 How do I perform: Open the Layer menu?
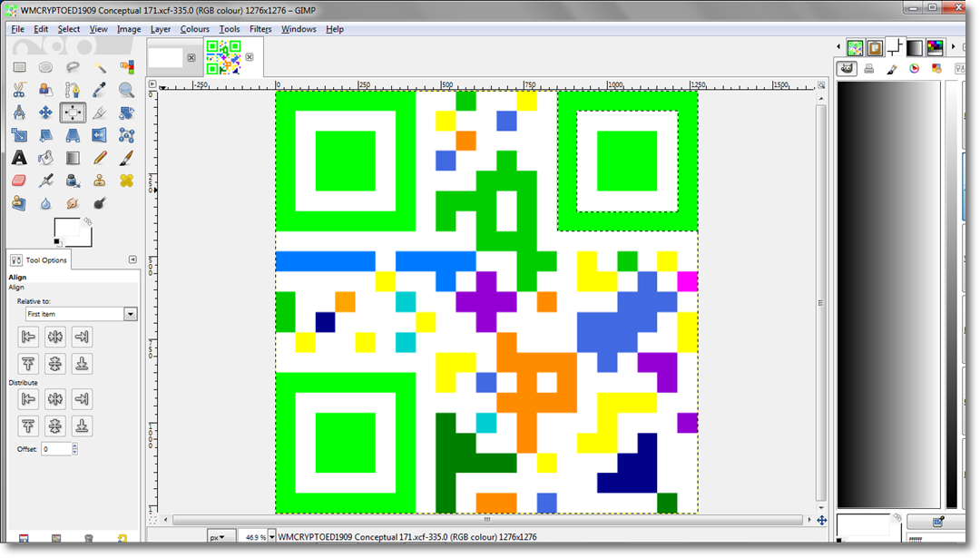click(161, 29)
